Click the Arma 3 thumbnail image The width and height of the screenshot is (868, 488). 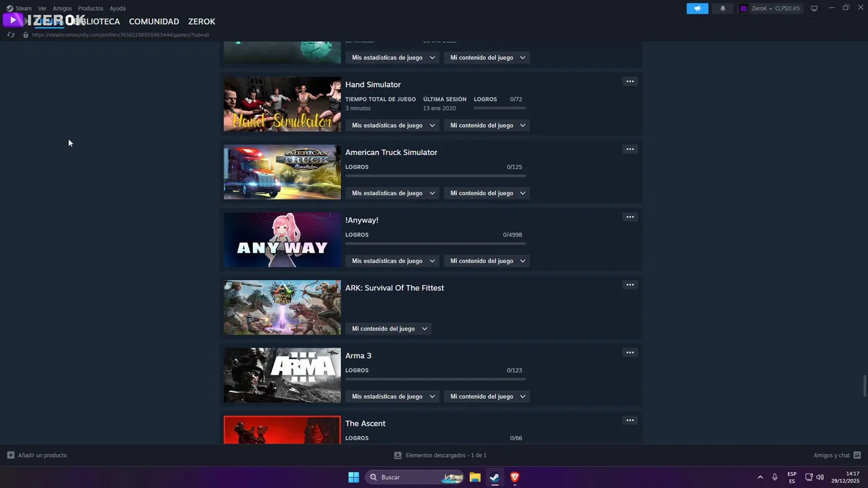point(282,375)
